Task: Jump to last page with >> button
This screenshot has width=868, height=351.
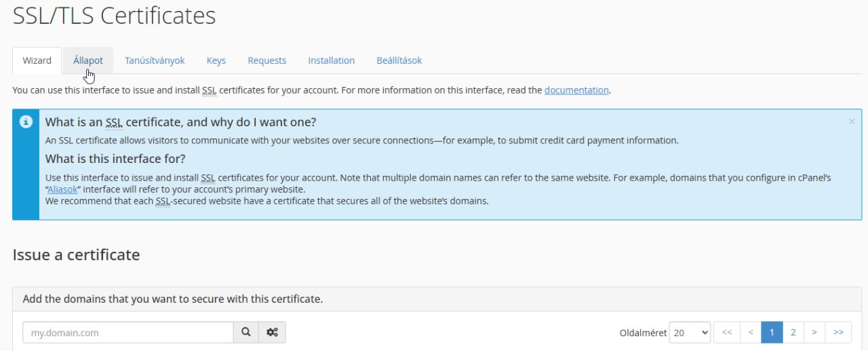Action: pos(839,333)
